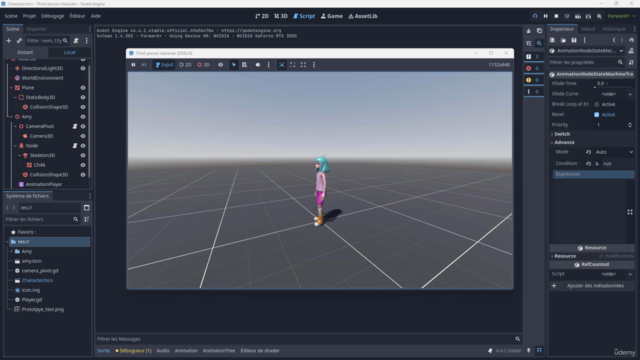
Task: Run the current scene via clapperboard icon
Action: click(x=578, y=16)
